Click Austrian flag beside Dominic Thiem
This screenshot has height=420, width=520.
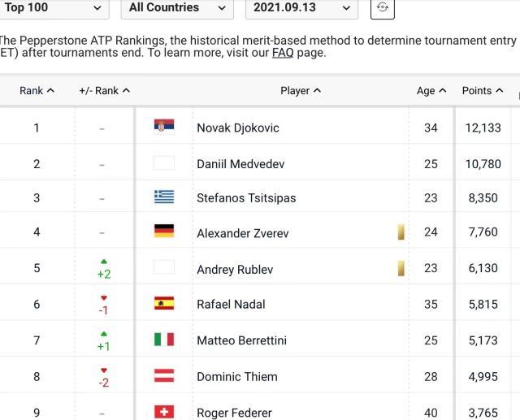(x=164, y=375)
